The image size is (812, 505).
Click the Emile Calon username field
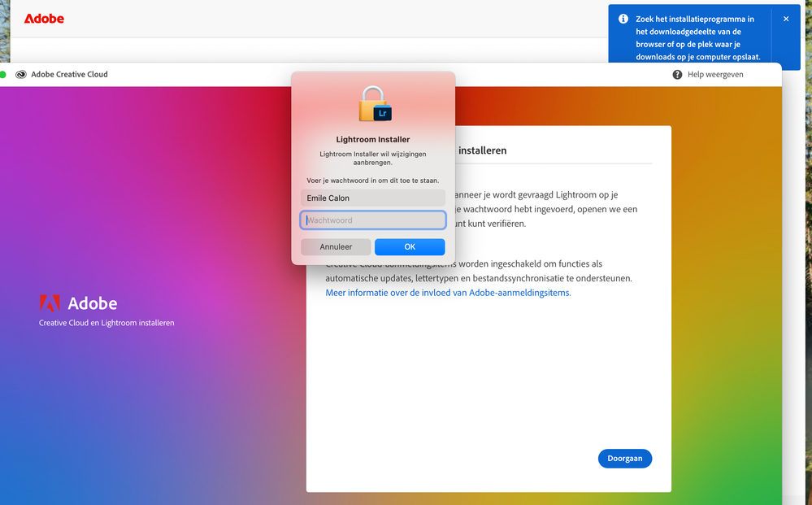373,198
